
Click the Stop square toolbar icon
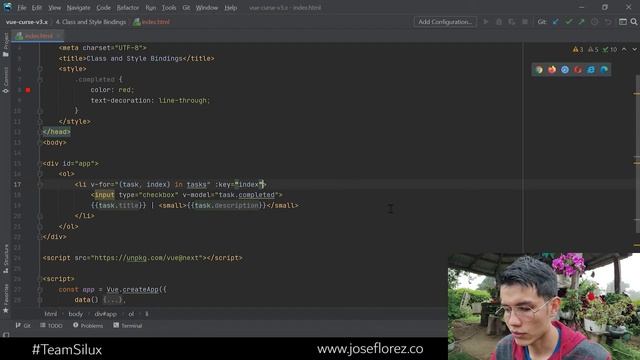[x=525, y=22]
